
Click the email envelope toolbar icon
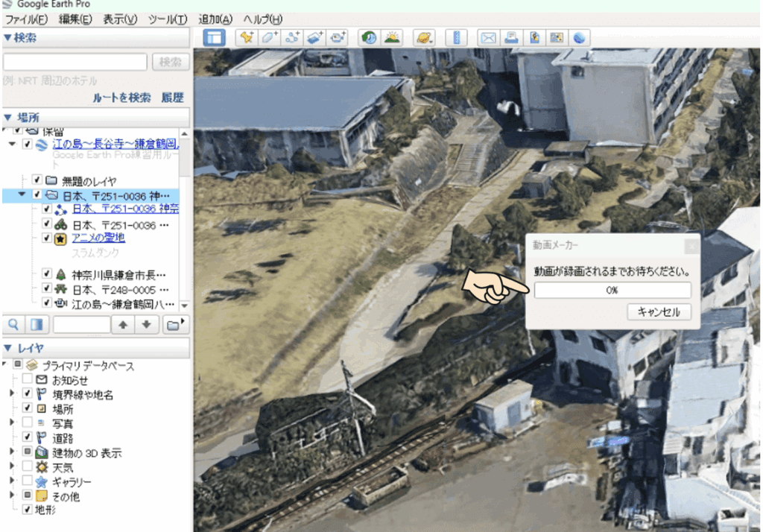tap(487, 37)
